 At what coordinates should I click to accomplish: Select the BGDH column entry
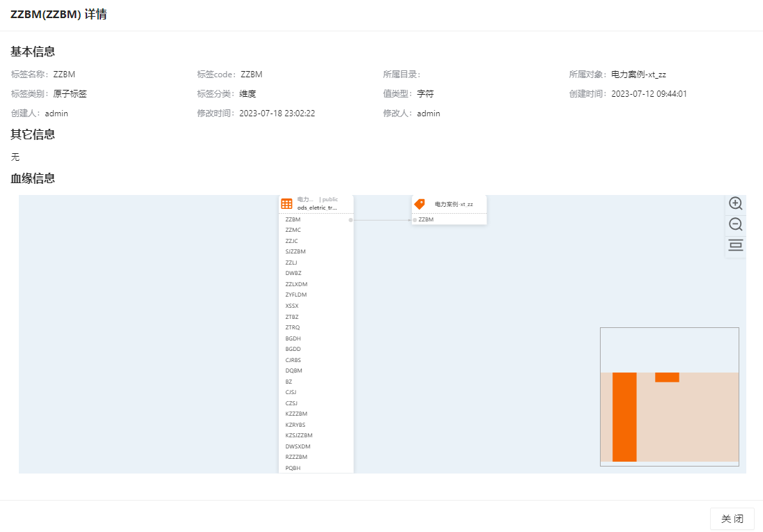coord(293,338)
